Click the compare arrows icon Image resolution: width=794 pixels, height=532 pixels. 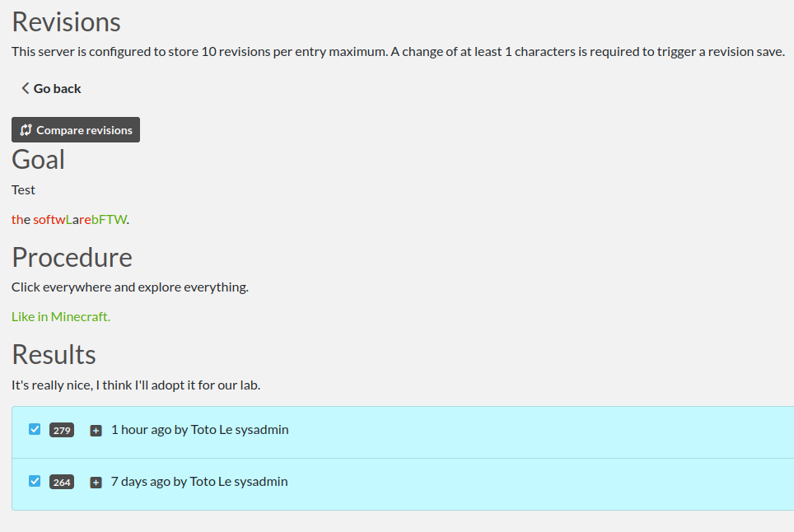tap(26, 130)
